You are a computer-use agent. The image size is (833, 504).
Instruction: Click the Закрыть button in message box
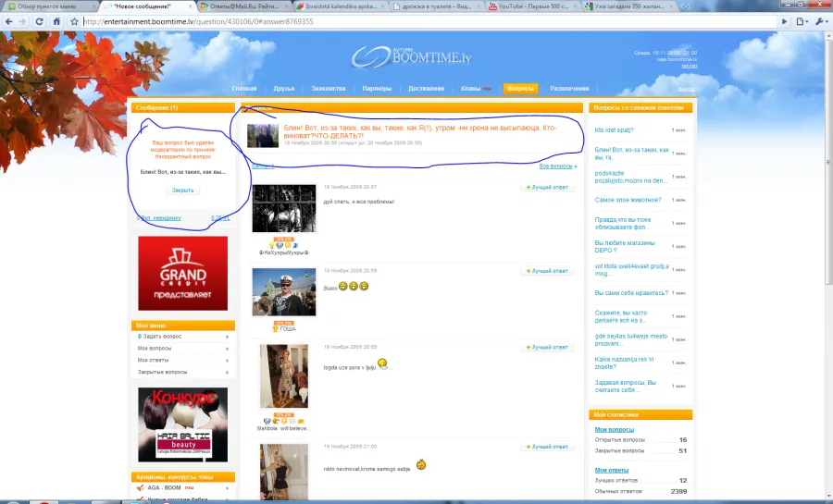182,190
